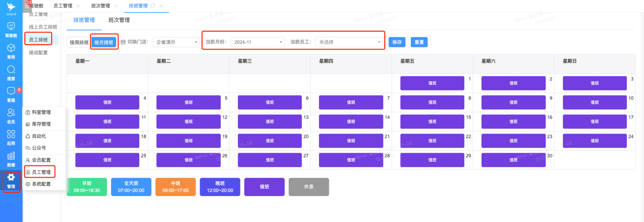Switch to 按周排班 weekly scheduling
This screenshot has width=644, height=222.
(x=79, y=42)
